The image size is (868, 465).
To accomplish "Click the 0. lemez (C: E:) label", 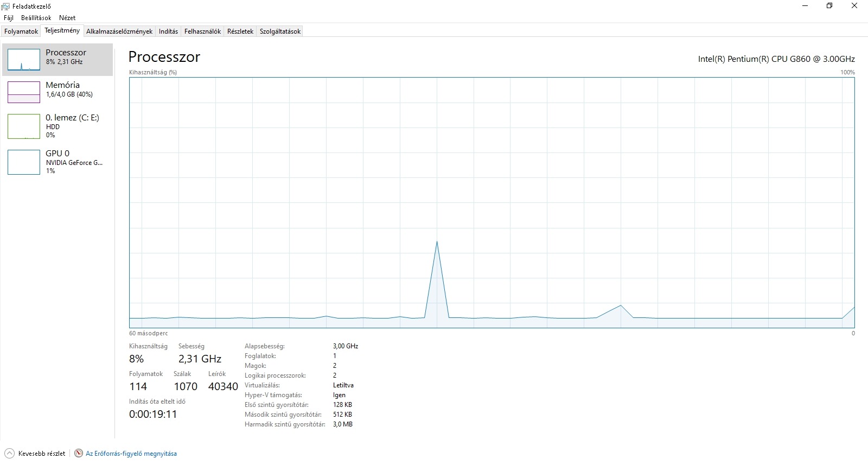I will (x=72, y=118).
